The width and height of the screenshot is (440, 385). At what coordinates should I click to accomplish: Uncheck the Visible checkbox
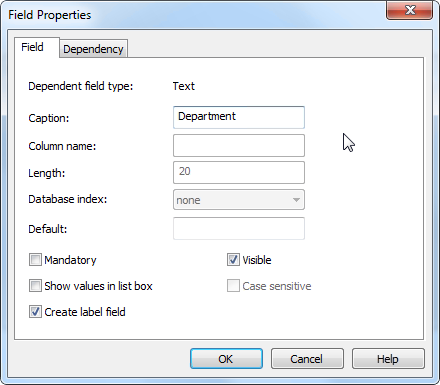pyautogui.click(x=233, y=260)
